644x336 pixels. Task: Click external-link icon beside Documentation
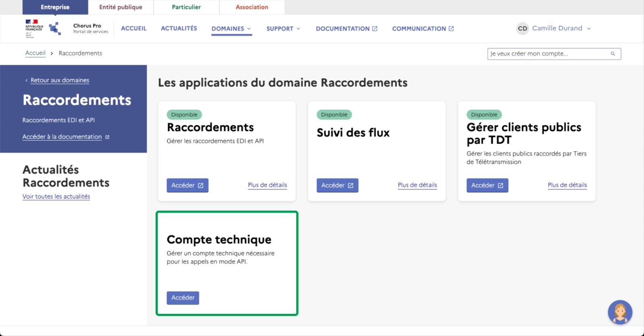[375, 29]
